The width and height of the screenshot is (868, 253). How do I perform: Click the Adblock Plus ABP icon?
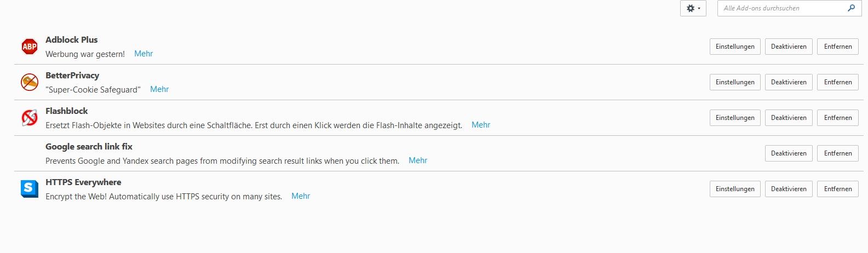pyautogui.click(x=29, y=47)
